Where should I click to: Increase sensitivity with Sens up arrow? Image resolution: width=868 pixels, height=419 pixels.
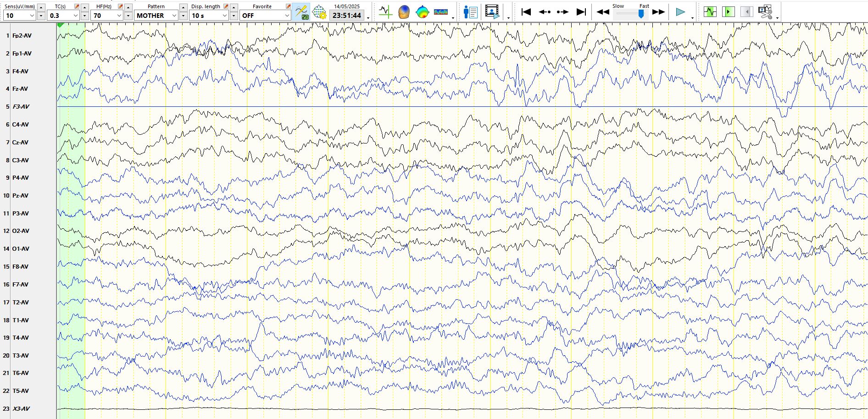[x=41, y=7]
